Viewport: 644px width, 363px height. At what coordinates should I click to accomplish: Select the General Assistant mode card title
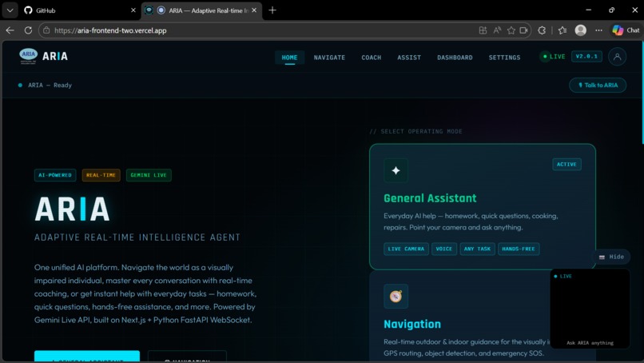coord(430,198)
